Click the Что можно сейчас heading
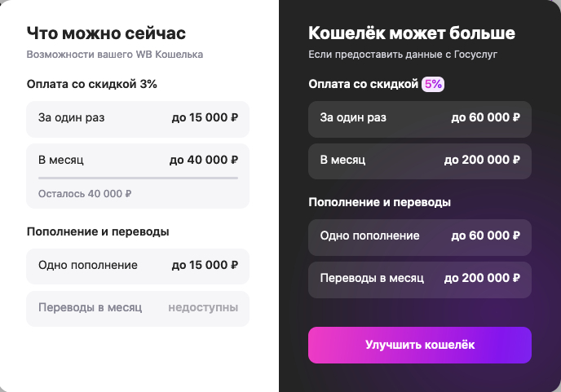The image size is (561, 392). pyautogui.click(x=106, y=33)
